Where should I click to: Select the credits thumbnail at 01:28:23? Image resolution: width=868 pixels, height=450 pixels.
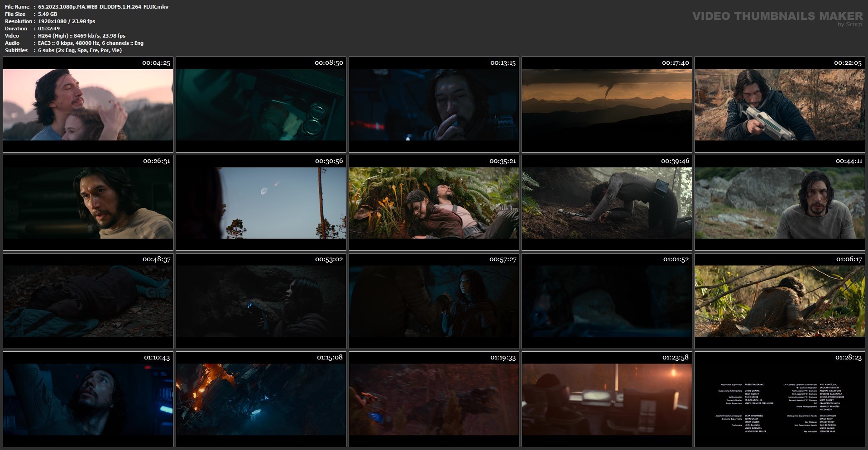(x=780, y=399)
